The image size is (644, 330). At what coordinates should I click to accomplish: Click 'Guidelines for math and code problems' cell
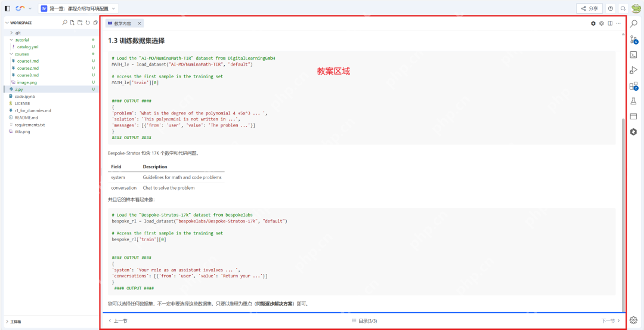tap(182, 177)
